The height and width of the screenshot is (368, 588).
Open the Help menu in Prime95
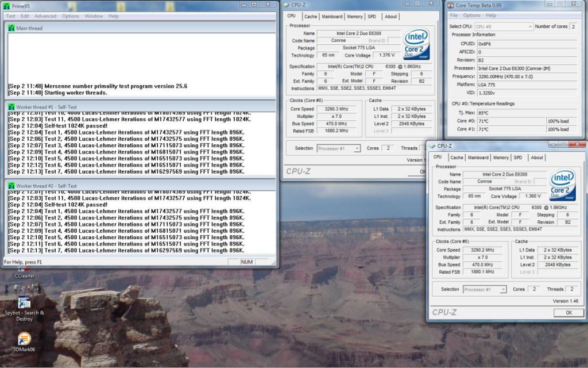coord(113,16)
